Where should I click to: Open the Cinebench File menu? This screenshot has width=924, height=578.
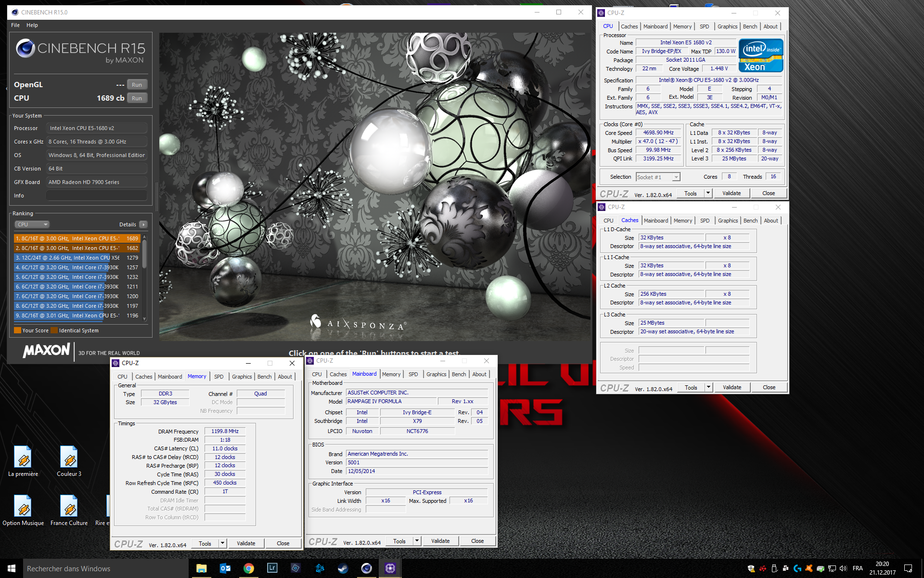[x=15, y=25]
